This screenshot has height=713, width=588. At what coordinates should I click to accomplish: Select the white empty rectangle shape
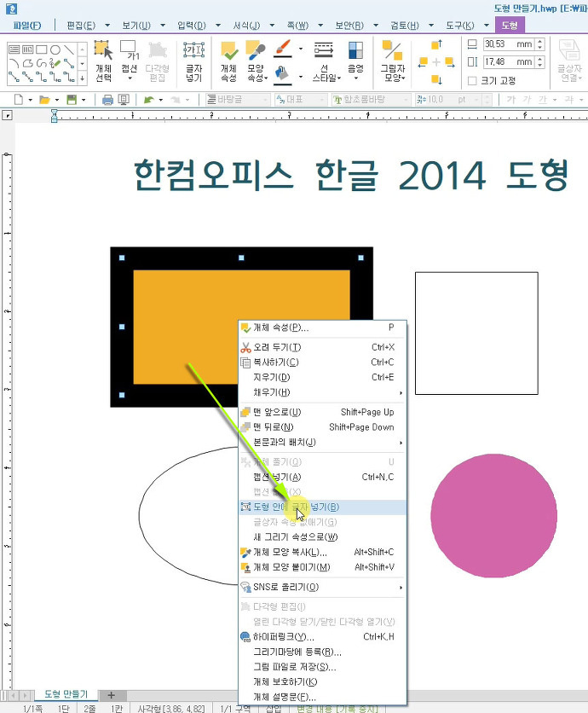[x=476, y=333]
